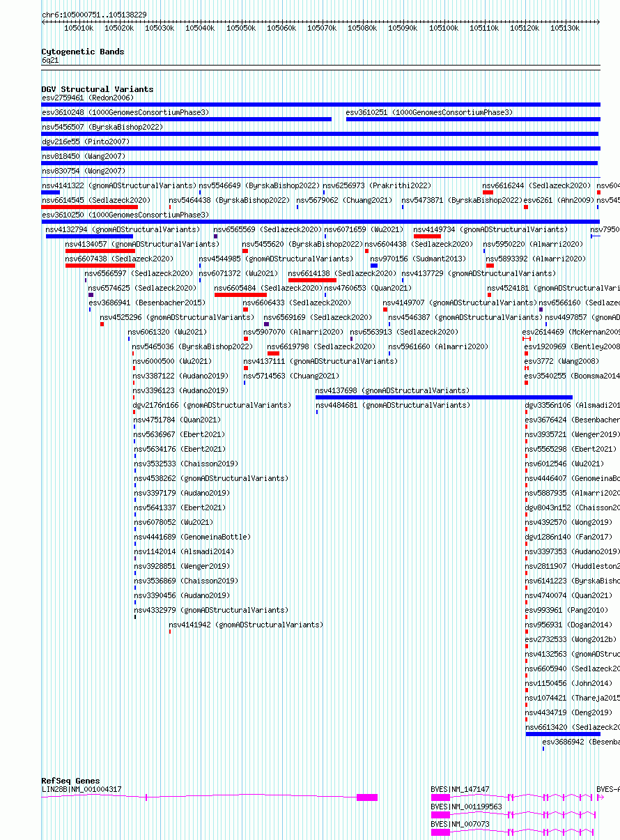Screen dimensions: 620x840
Task: Click esv3686941 (Besenbacher2015) variant
Action: 147,303
